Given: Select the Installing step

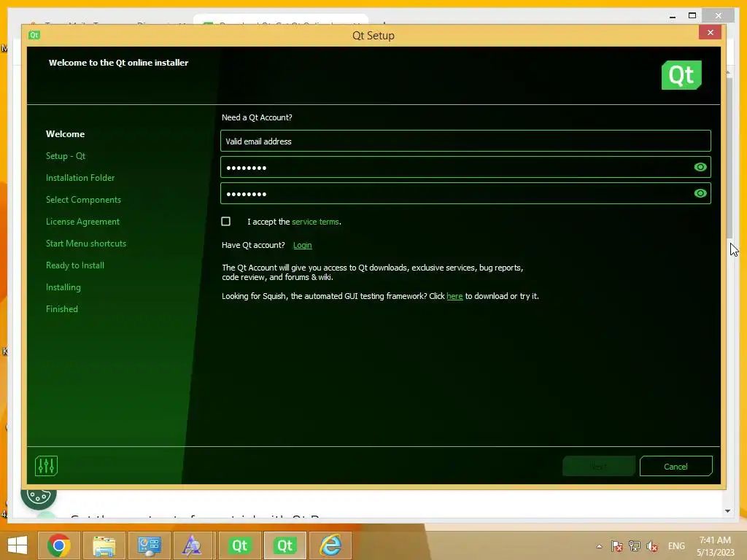Looking at the screenshot, I should (63, 287).
